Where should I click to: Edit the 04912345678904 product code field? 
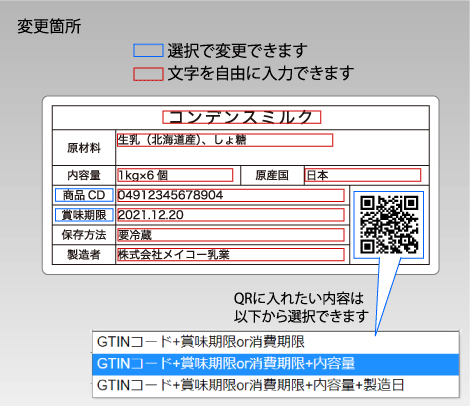point(231,195)
